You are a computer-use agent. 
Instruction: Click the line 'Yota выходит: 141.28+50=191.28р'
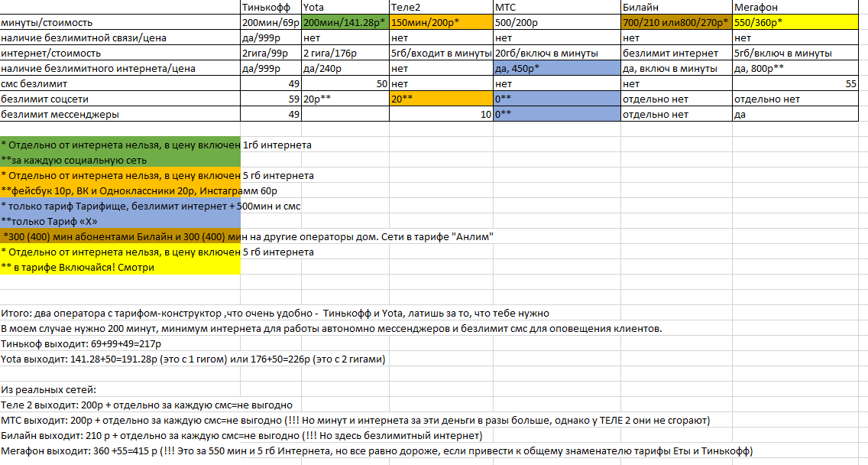pyautogui.click(x=193, y=359)
